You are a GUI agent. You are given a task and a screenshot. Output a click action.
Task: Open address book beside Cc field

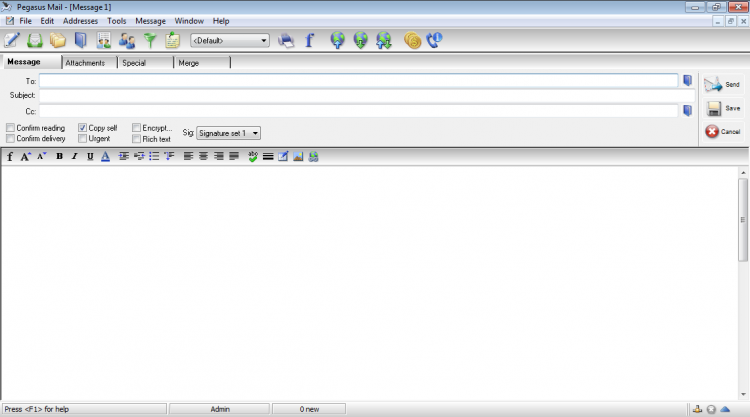(x=687, y=111)
